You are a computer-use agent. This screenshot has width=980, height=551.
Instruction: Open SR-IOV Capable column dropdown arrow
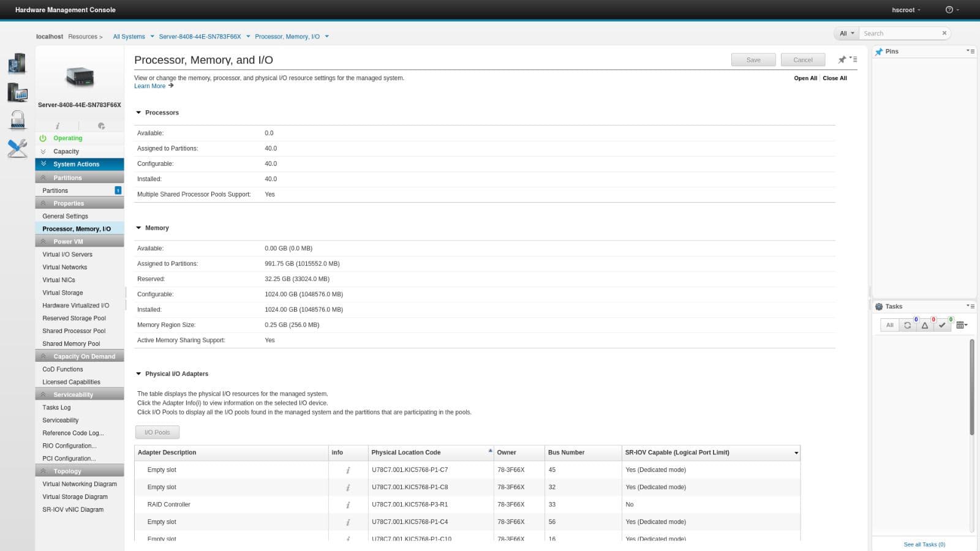click(796, 453)
